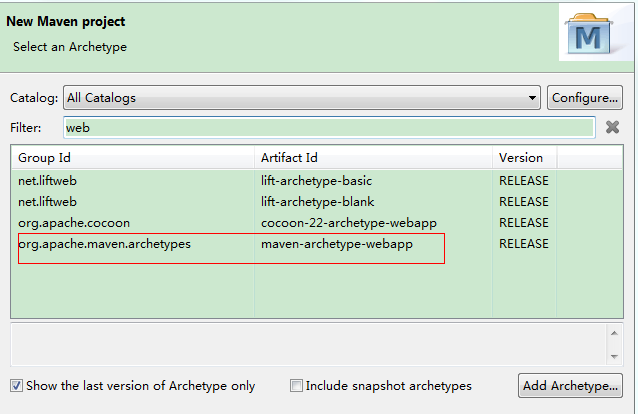Viewport: 638px width, 414px height.
Task: Clear the filter with the X icon
Action: (612, 127)
